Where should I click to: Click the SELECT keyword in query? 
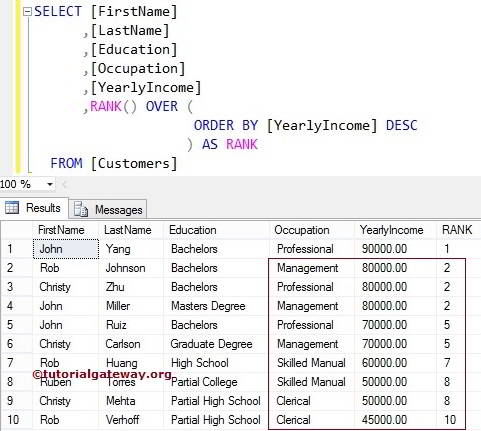click(58, 12)
